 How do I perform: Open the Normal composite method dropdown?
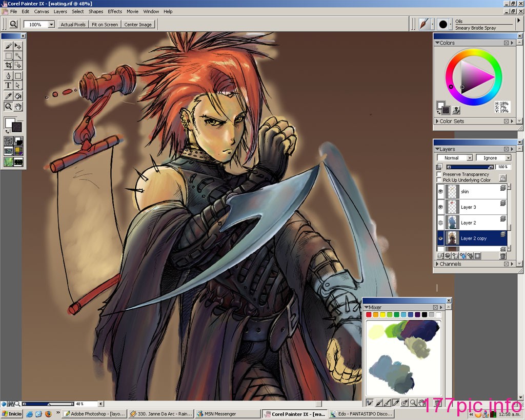tap(470, 158)
